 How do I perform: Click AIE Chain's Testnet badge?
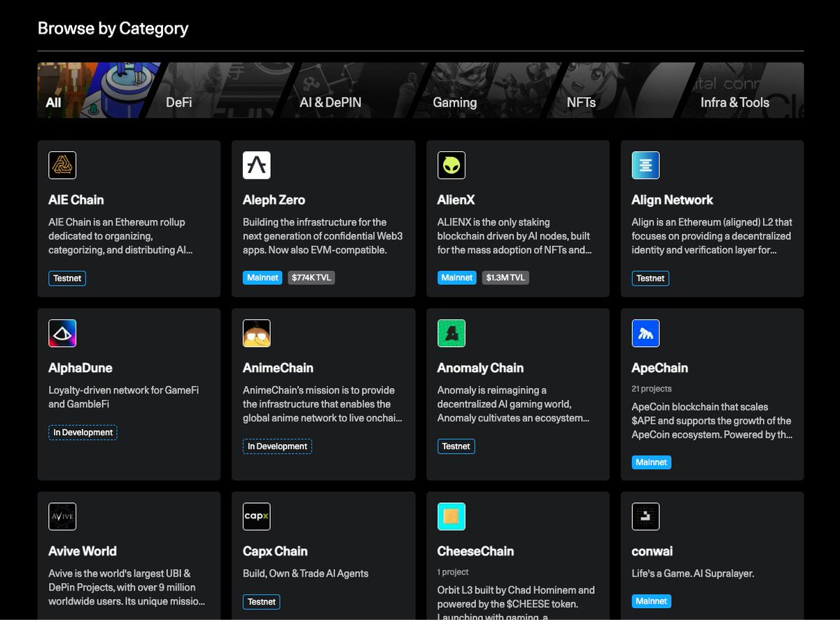pos(68,278)
